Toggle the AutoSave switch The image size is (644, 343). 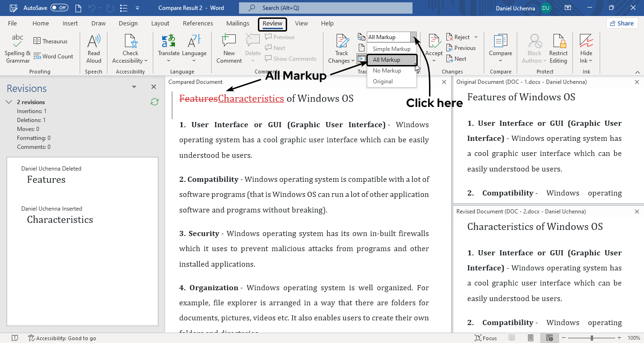[59, 8]
